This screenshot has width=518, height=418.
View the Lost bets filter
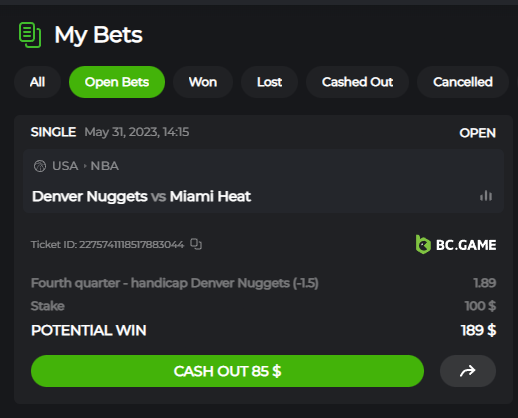[x=269, y=82]
